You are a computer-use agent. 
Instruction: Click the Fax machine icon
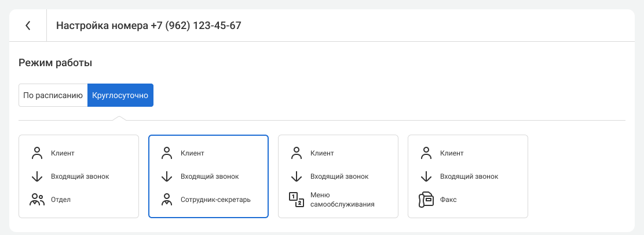click(x=426, y=200)
